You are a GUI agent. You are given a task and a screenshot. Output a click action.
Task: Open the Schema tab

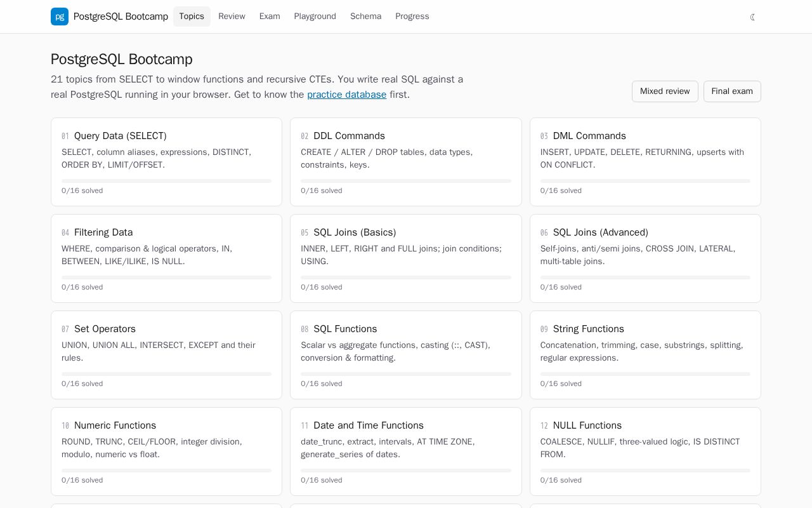click(x=365, y=17)
